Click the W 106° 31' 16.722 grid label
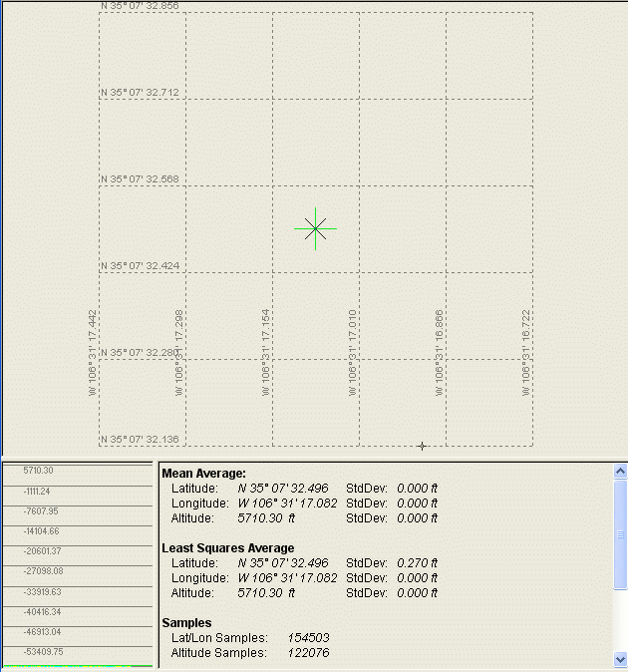The image size is (628, 672). point(526,352)
